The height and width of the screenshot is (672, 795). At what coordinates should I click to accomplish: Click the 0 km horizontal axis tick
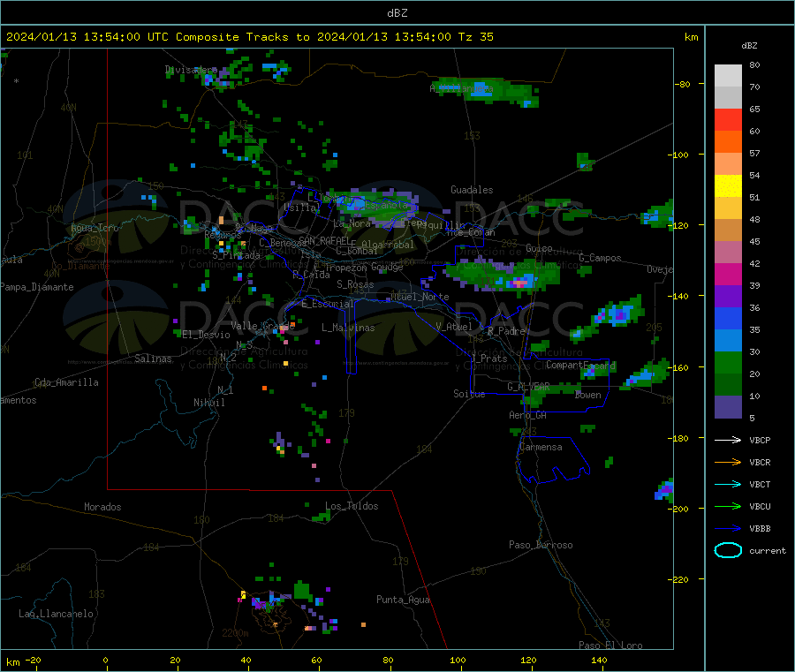click(105, 661)
